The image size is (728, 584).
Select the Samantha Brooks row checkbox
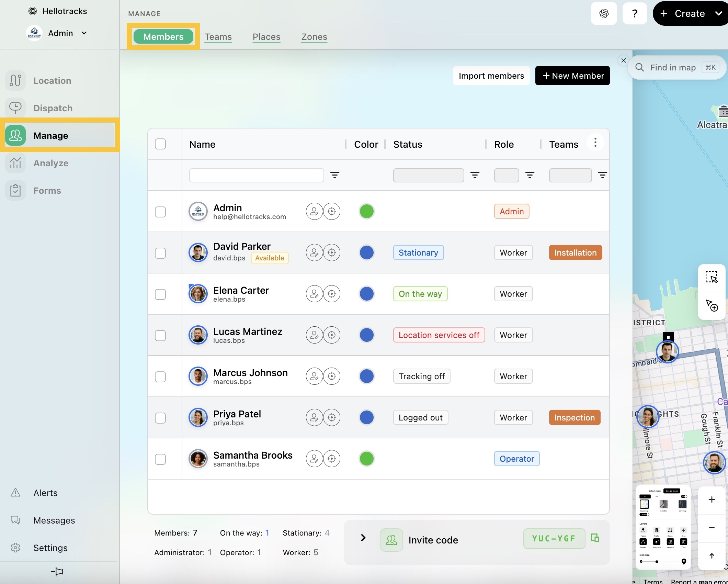160,459
